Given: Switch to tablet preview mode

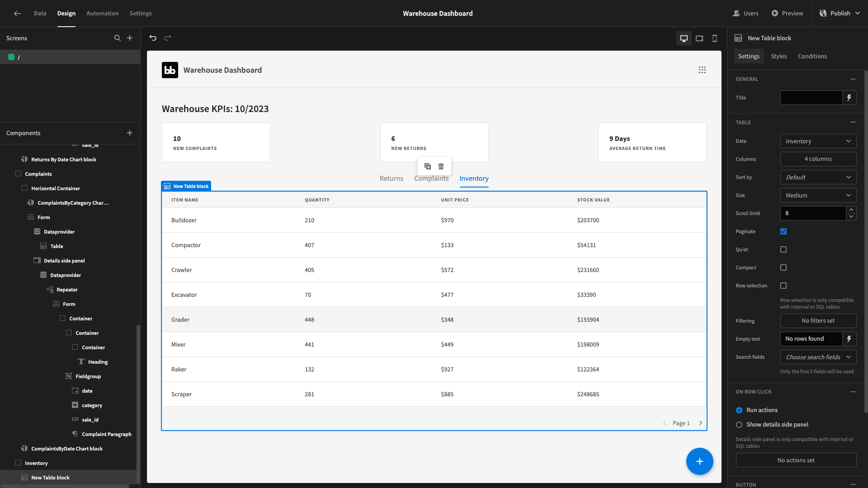Looking at the screenshot, I should [x=699, y=38].
